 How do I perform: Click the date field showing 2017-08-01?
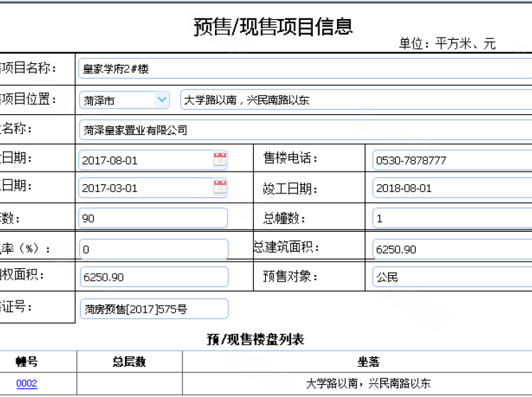pos(145,160)
